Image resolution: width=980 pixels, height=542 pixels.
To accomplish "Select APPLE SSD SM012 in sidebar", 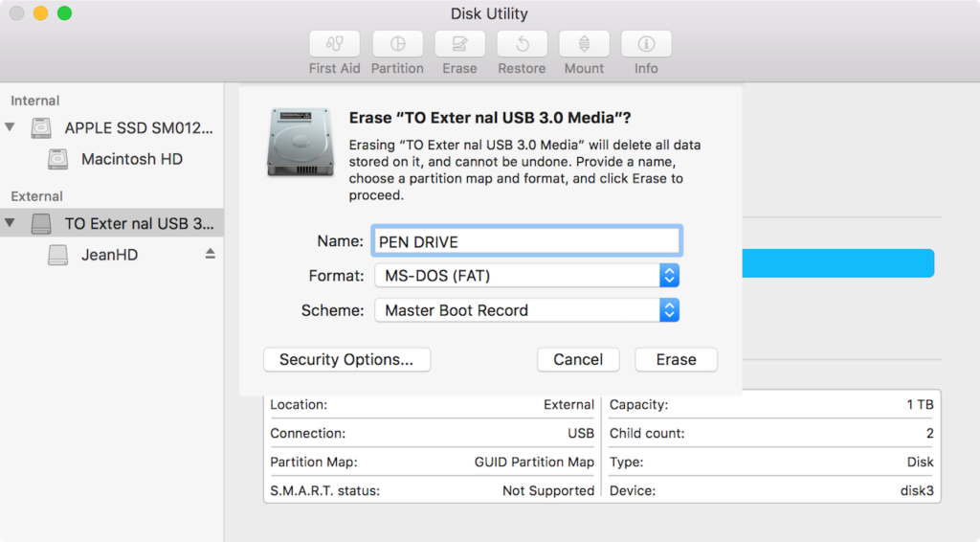I will (139, 128).
